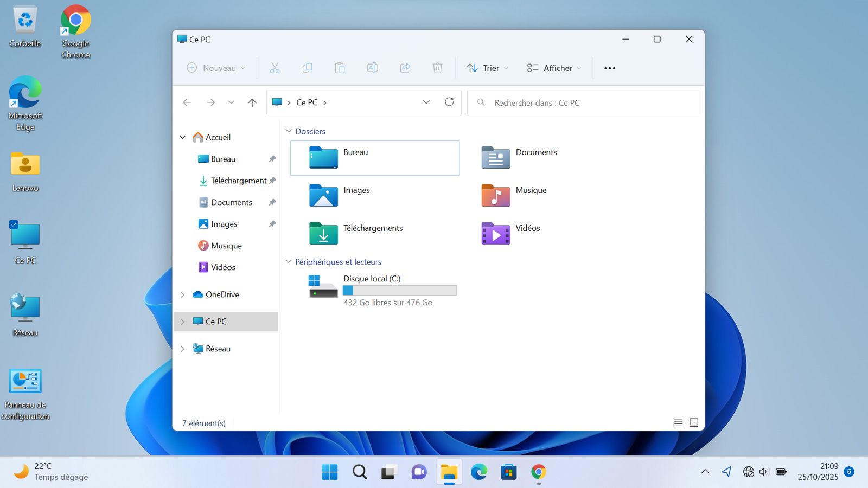This screenshot has width=868, height=488.
Task: Click the Refresh icon beside address bar
Action: point(449,102)
